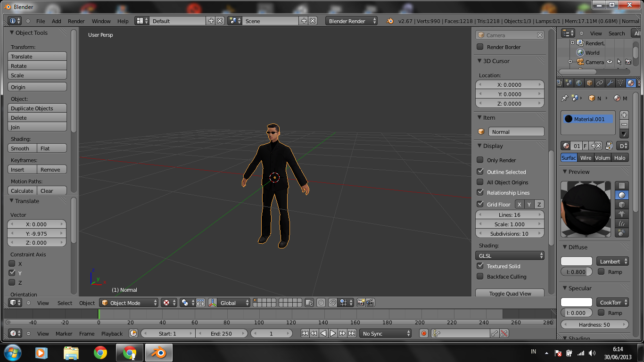Viewport: 644px width, 362px height.
Task: Jump to the end frame
Action: pos(352,334)
